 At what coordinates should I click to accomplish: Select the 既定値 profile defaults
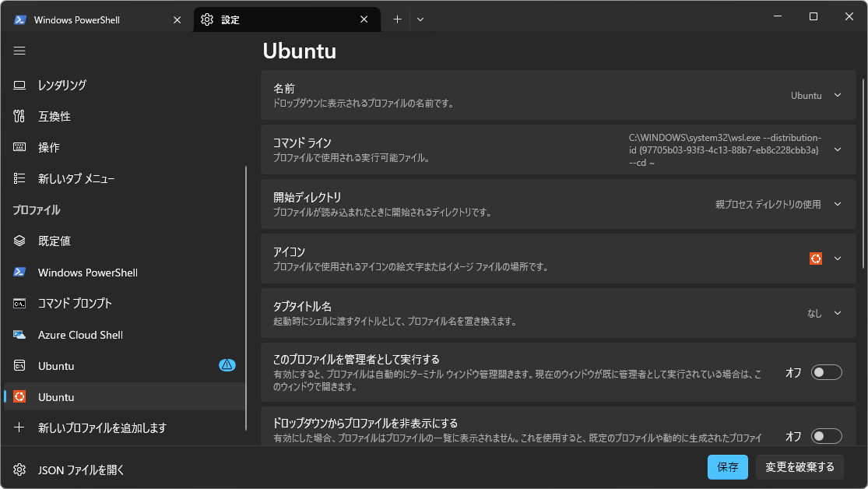click(x=54, y=241)
